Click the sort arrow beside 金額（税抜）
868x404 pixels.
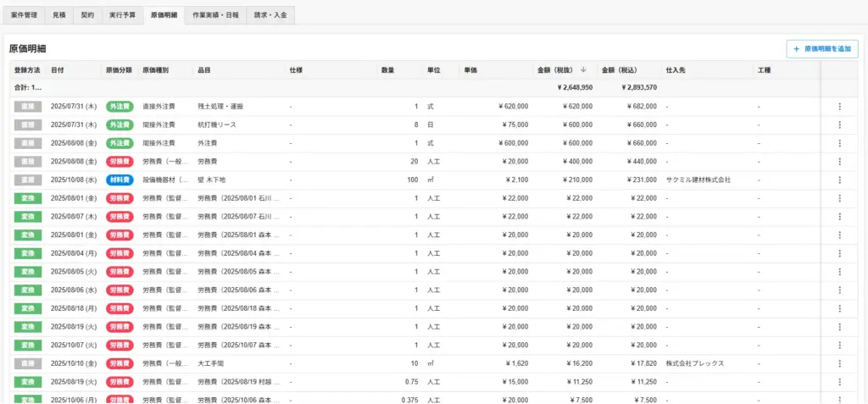583,70
